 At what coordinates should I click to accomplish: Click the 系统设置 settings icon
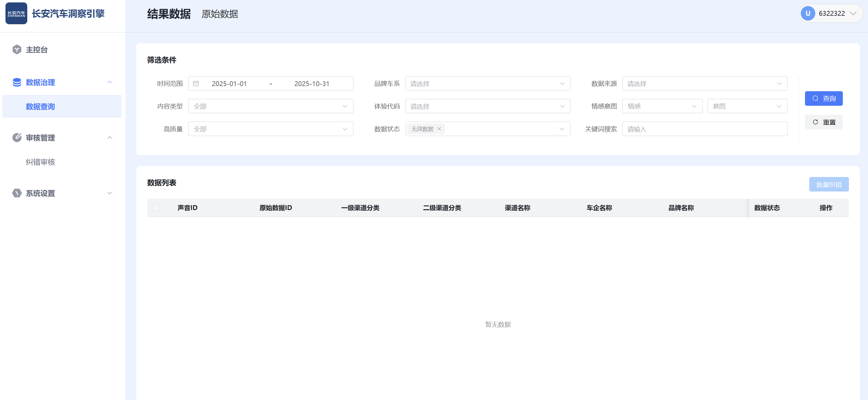click(17, 193)
